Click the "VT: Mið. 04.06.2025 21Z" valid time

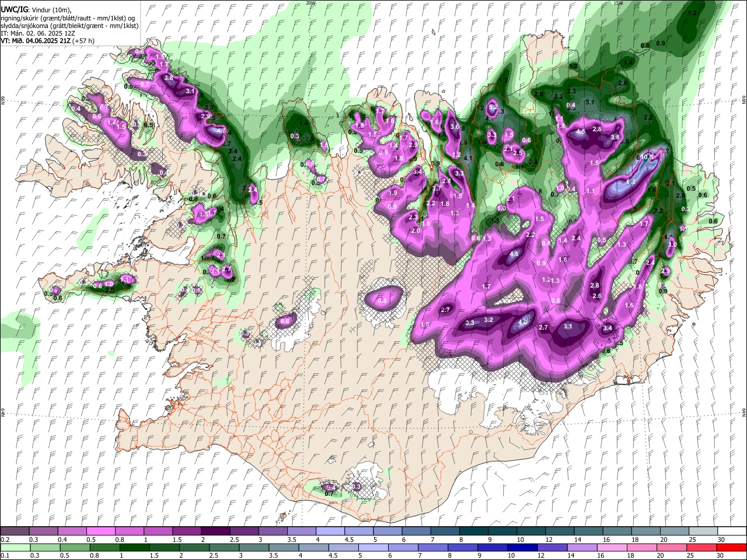[x=35, y=41]
